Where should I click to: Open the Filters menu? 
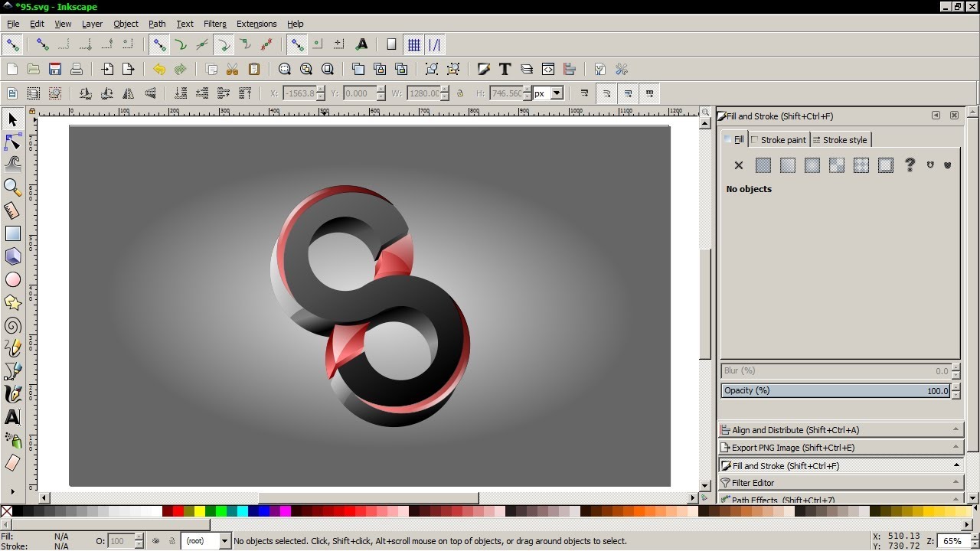(214, 24)
